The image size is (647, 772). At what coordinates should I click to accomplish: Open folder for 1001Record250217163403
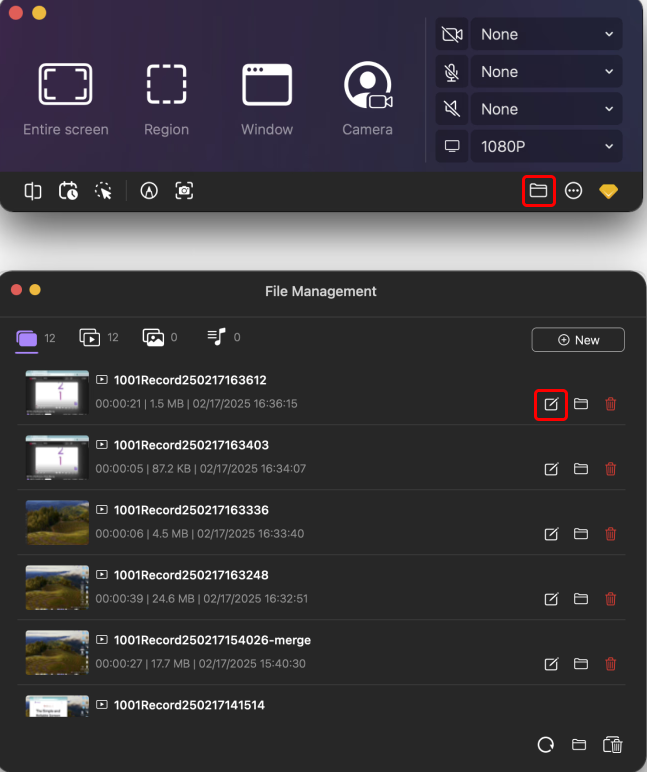tap(581, 469)
